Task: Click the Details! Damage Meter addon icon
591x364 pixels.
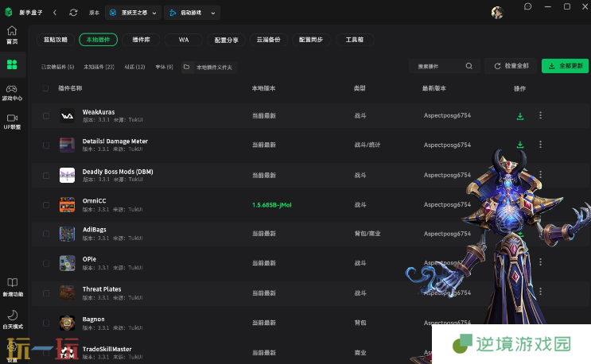Action: point(67,145)
